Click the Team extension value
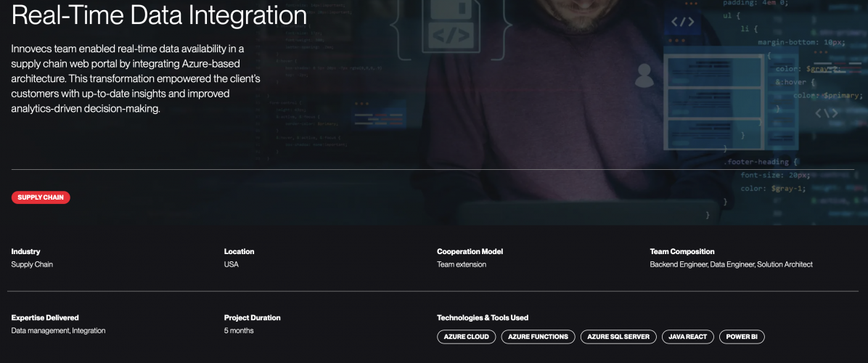 (x=462, y=264)
